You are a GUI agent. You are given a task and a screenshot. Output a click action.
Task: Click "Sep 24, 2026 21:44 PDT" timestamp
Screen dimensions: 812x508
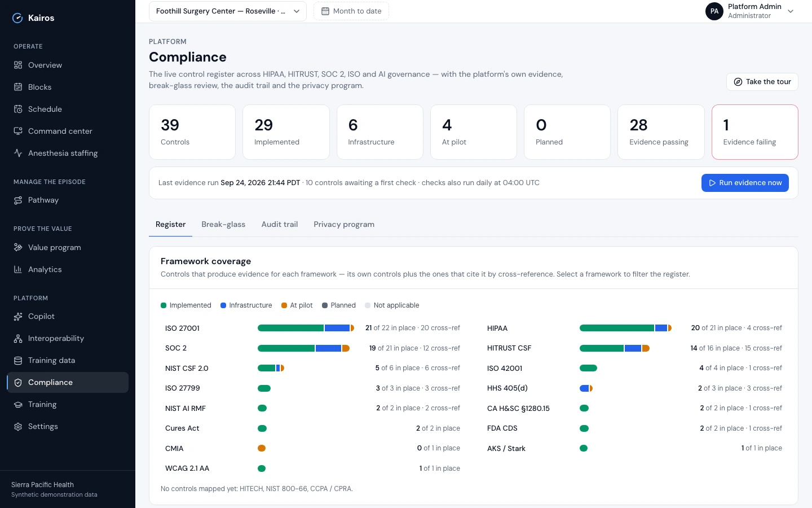point(260,183)
